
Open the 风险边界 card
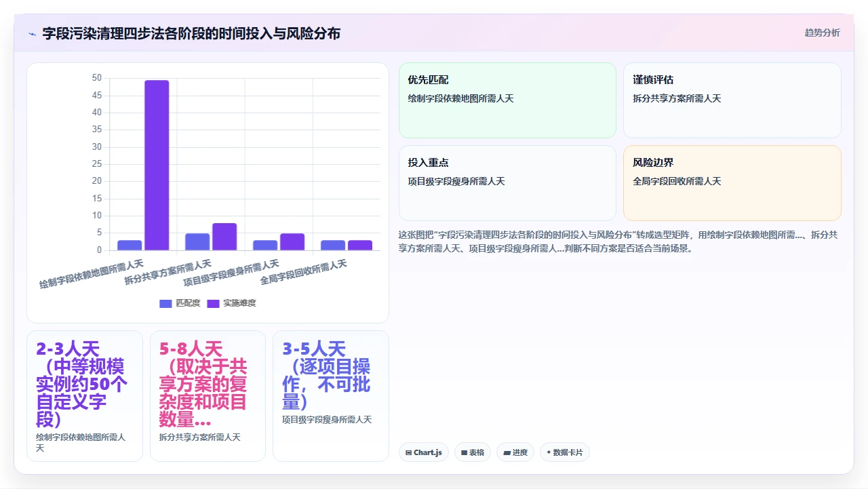[x=732, y=183]
